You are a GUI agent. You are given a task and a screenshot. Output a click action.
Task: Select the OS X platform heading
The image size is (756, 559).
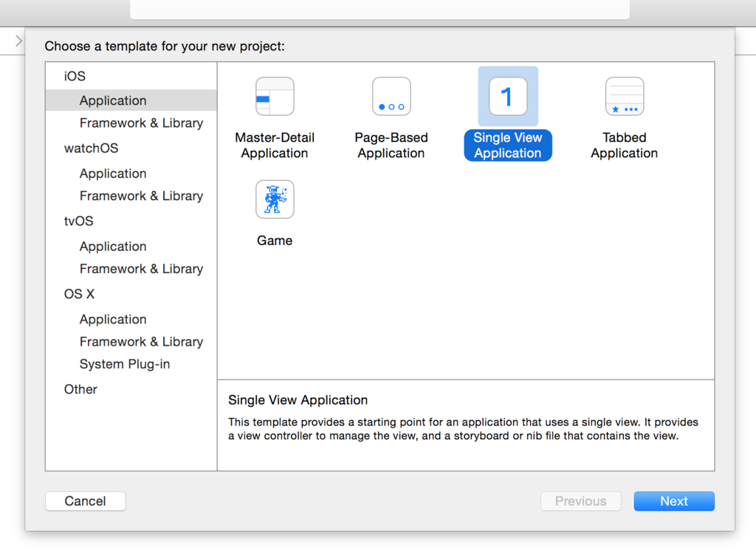point(79,294)
